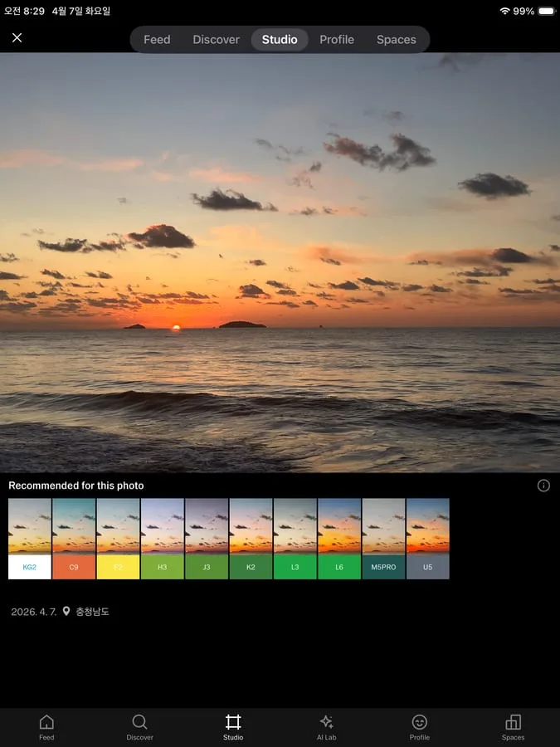Image resolution: width=560 pixels, height=747 pixels.
Task: Tap the battery status icon
Action: click(x=546, y=12)
